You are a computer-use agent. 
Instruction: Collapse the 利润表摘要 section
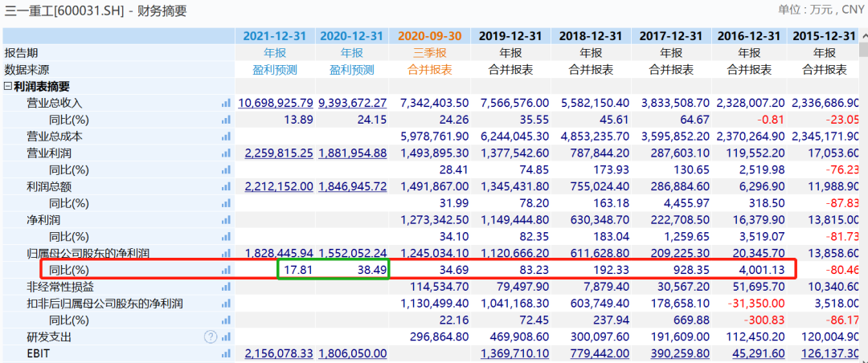coord(7,86)
